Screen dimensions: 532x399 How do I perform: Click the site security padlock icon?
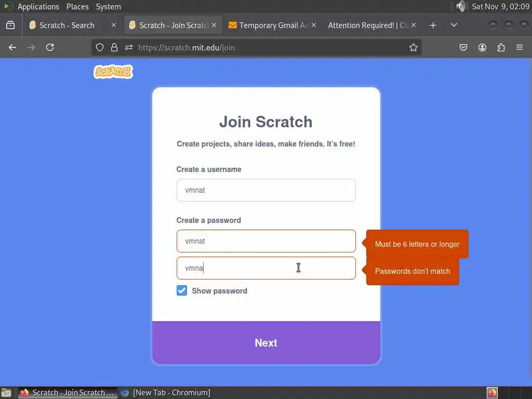point(114,47)
